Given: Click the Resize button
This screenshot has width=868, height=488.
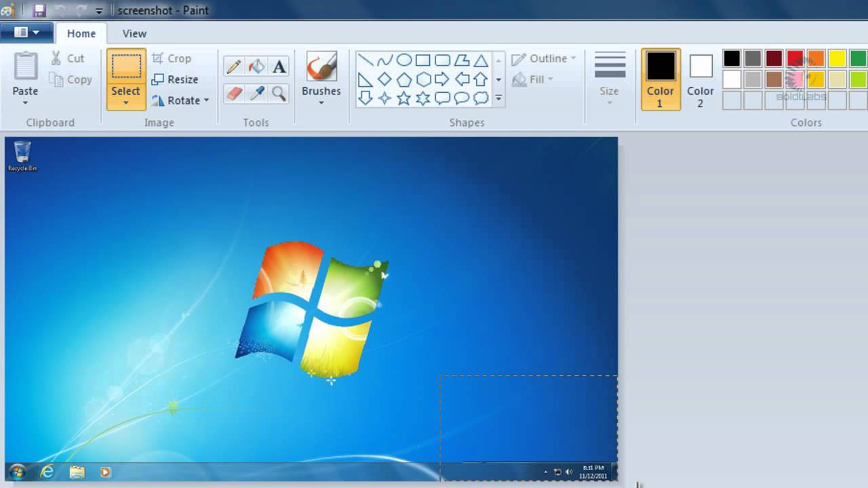Looking at the screenshot, I should click(x=175, y=79).
